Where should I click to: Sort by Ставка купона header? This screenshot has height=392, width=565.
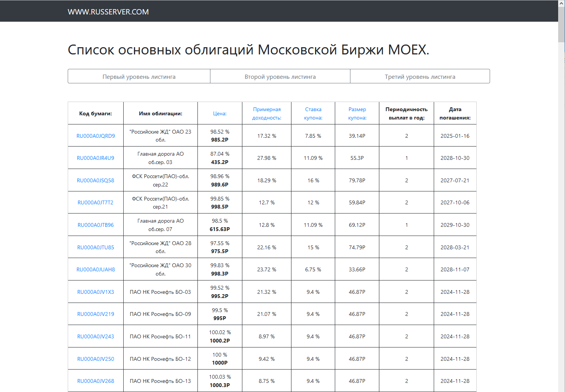pyautogui.click(x=313, y=113)
